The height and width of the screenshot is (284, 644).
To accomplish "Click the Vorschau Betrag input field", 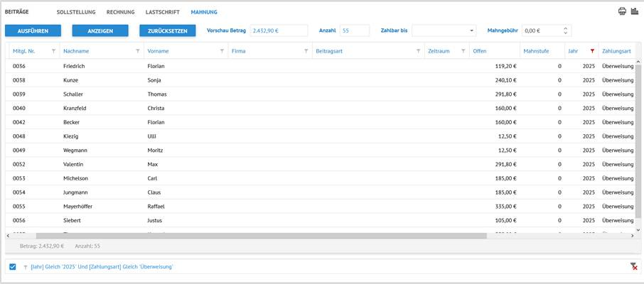I will (278, 31).
